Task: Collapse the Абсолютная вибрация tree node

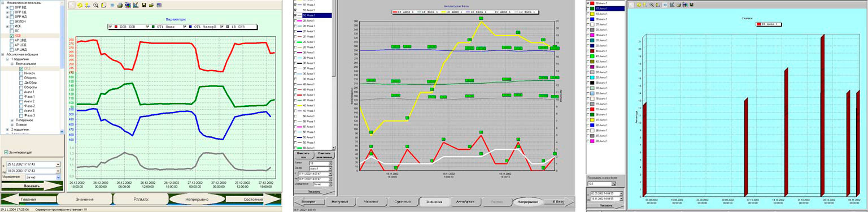Action: [x=3, y=54]
